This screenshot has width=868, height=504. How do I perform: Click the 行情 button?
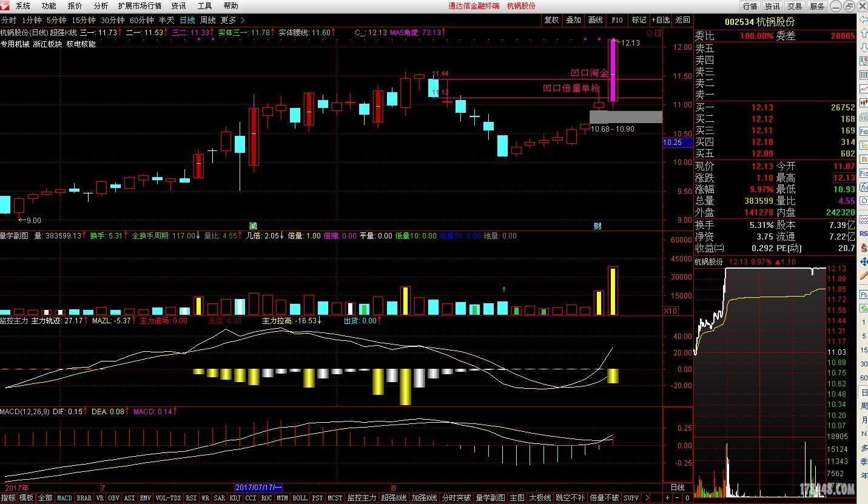(x=750, y=6)
